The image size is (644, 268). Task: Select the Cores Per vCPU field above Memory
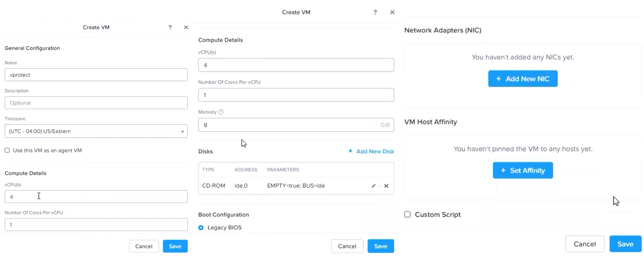[x=296, y=95]
